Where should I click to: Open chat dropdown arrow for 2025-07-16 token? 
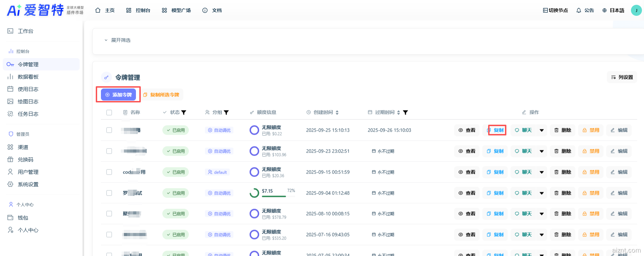(x=542, y=235)
